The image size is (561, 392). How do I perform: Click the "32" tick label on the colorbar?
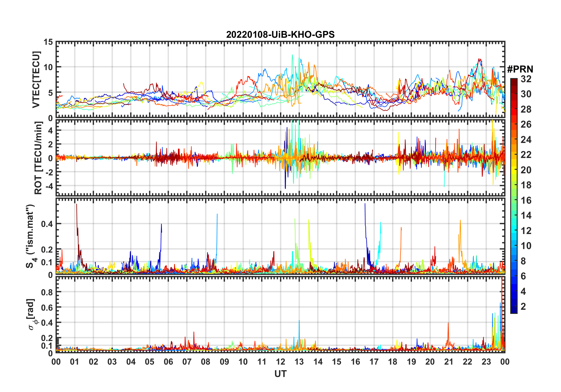point(526,79)
